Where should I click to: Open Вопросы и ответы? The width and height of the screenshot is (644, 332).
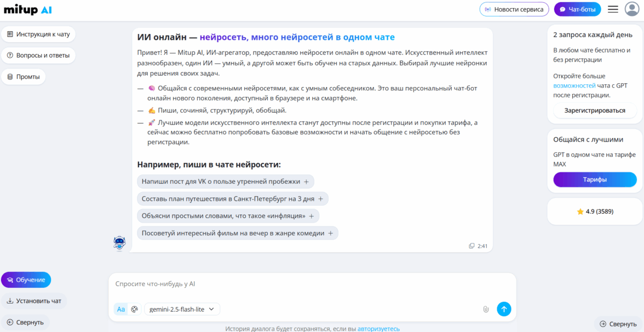(x=38, y=55)
